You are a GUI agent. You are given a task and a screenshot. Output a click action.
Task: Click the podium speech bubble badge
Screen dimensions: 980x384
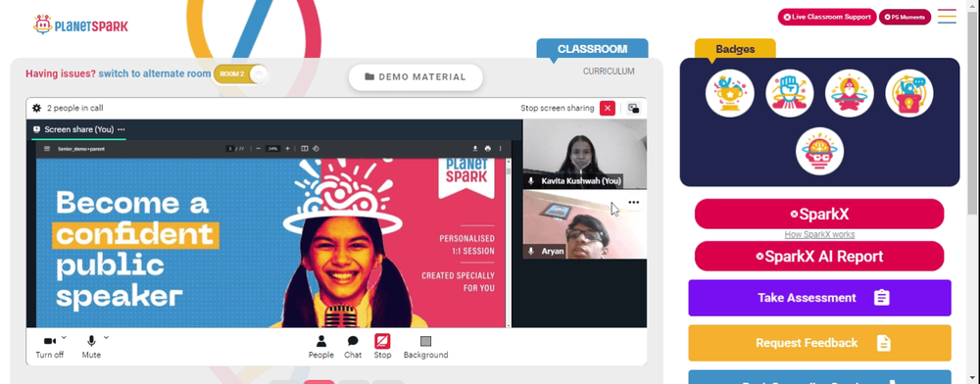coord(909,93)
